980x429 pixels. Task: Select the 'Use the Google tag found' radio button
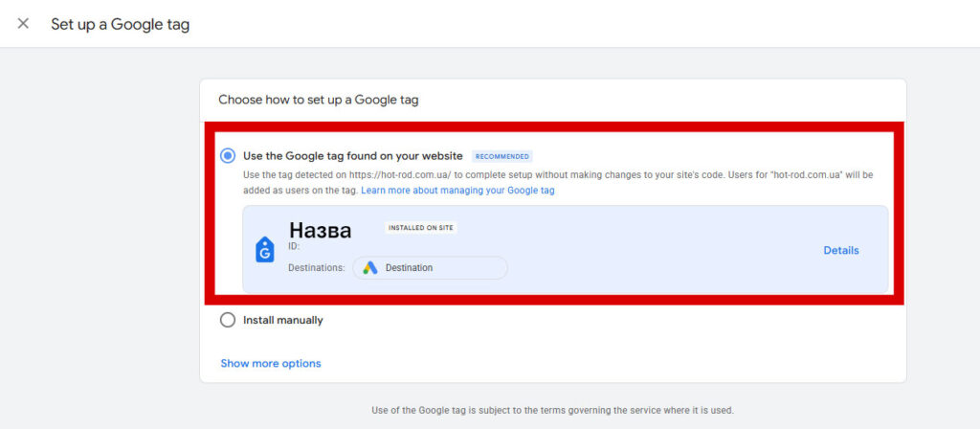228,156
